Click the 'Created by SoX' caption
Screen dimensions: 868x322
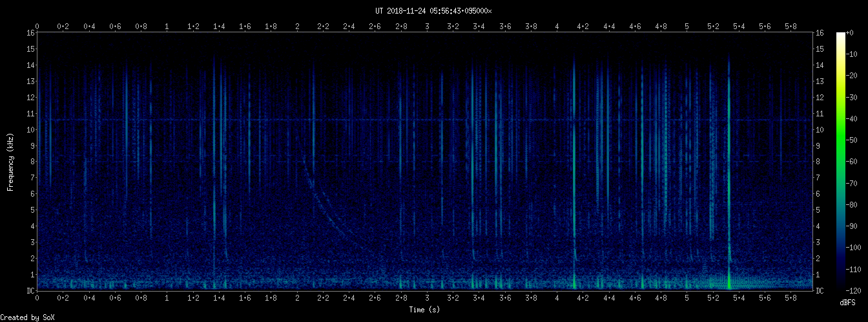pyautogui.click(x=28, y=317)
